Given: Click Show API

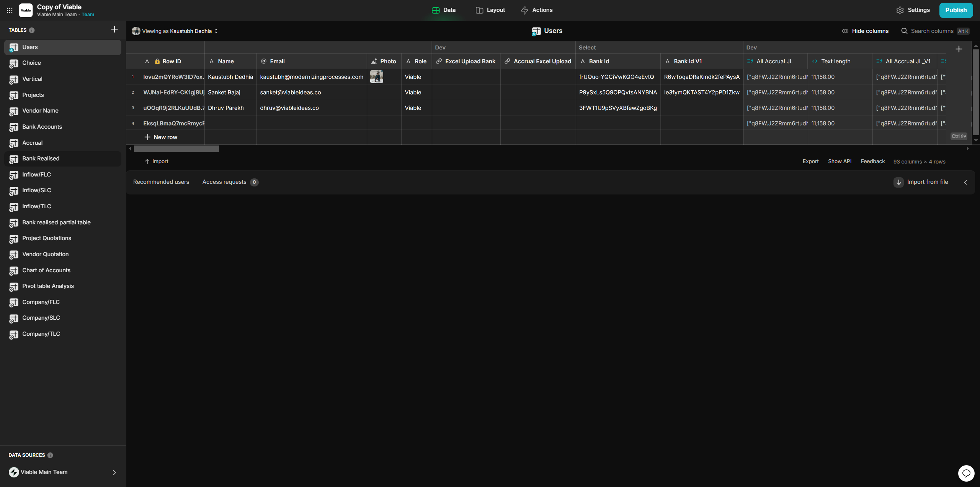Looking at the screenshot, I should [x=840, y=162].
